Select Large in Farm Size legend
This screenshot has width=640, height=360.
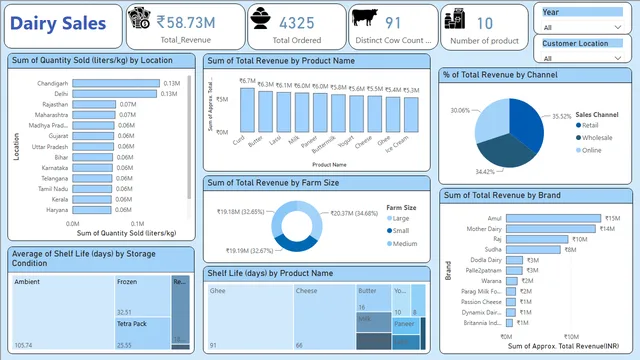398,218
